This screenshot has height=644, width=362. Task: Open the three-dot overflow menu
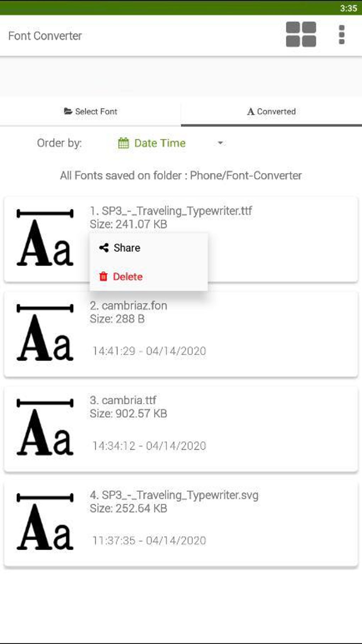[x=341, y=35]
